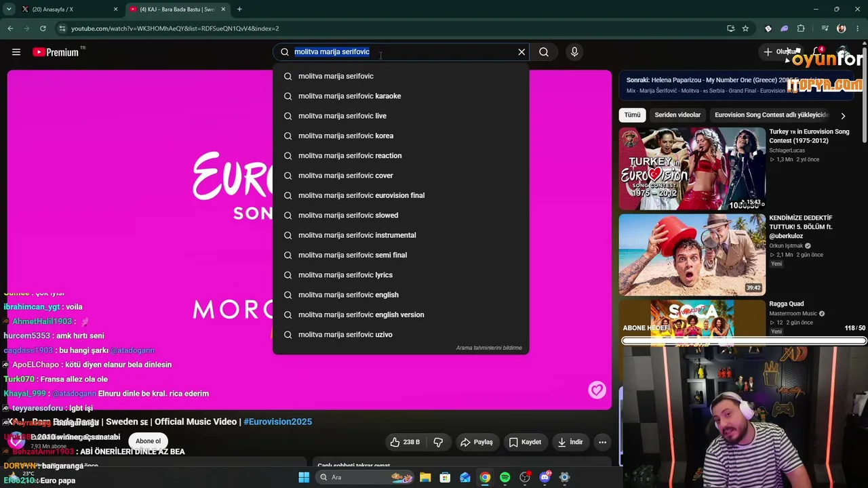868x488 pixels.
Task: Click the youtube.com address bar URL
Action: point(175,28)
